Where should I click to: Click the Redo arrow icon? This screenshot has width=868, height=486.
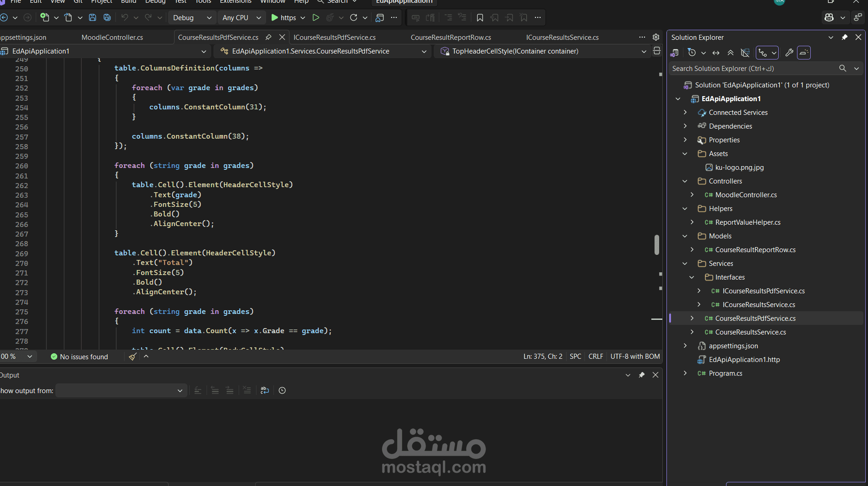pos(148,17)
